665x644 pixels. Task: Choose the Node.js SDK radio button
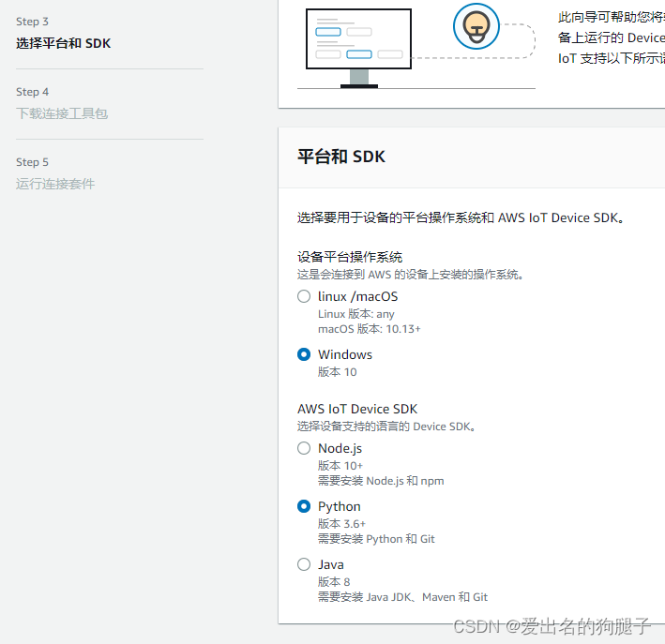pos(304,448)
